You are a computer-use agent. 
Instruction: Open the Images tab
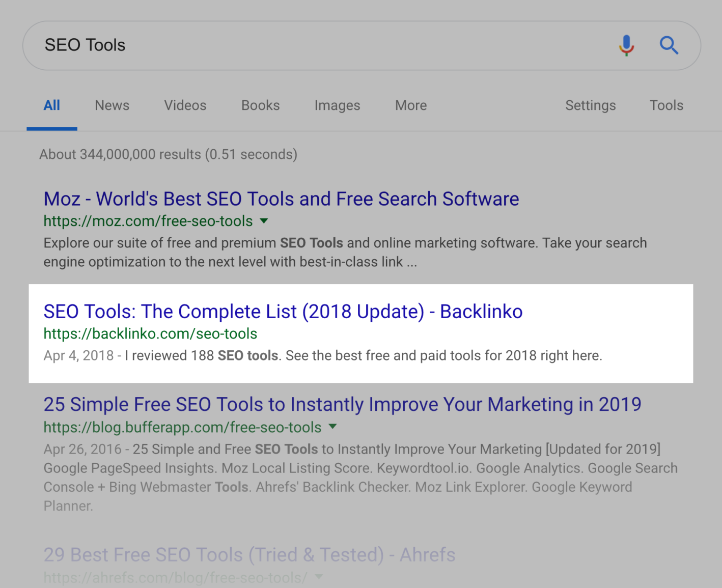point(337,105)
